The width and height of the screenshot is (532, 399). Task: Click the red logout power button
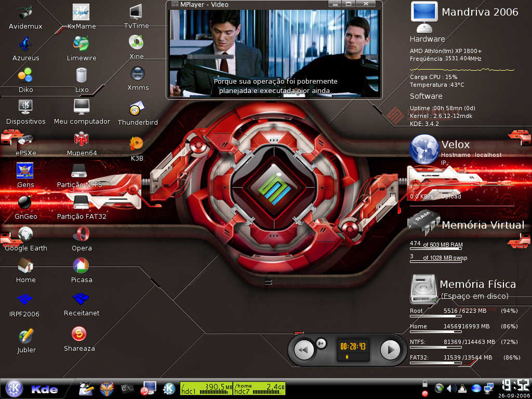424,394
